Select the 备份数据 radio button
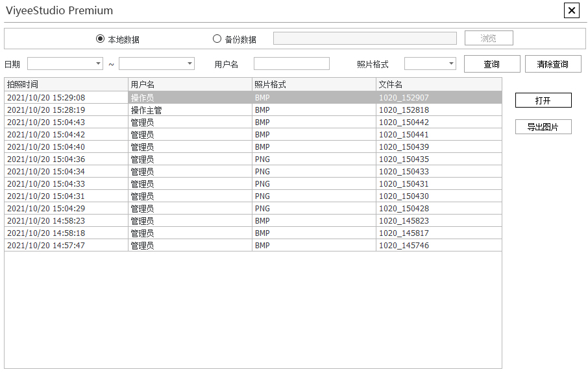This screenshot has width=588, height=374. tap(217, 39)
